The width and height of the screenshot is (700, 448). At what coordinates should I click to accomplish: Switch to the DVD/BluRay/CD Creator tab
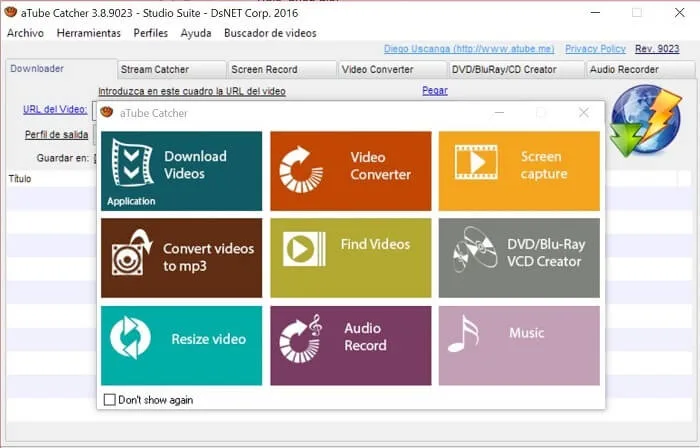(516, 70)
